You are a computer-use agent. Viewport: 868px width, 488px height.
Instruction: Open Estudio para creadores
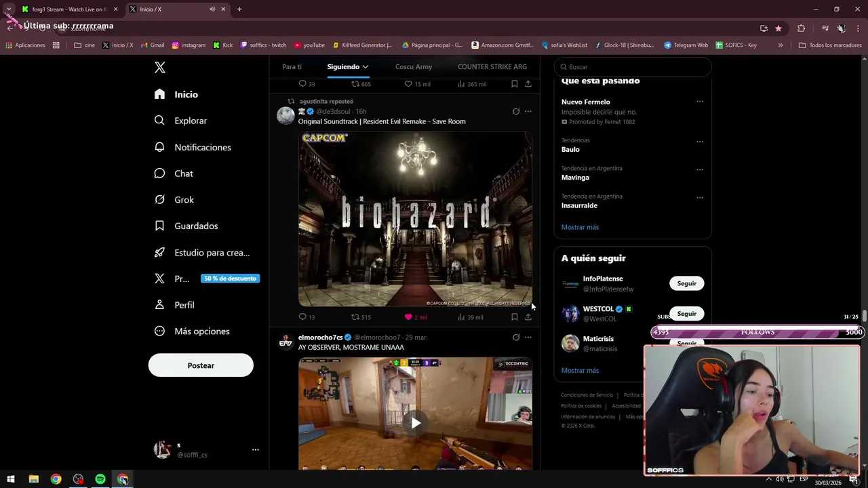202,252
